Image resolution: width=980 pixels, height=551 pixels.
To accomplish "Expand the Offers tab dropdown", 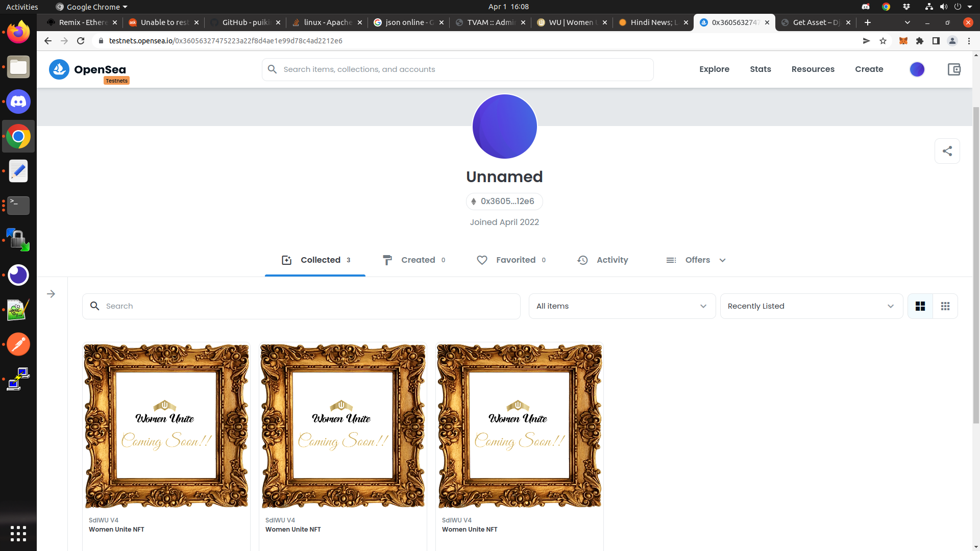I will pos(722,260).
